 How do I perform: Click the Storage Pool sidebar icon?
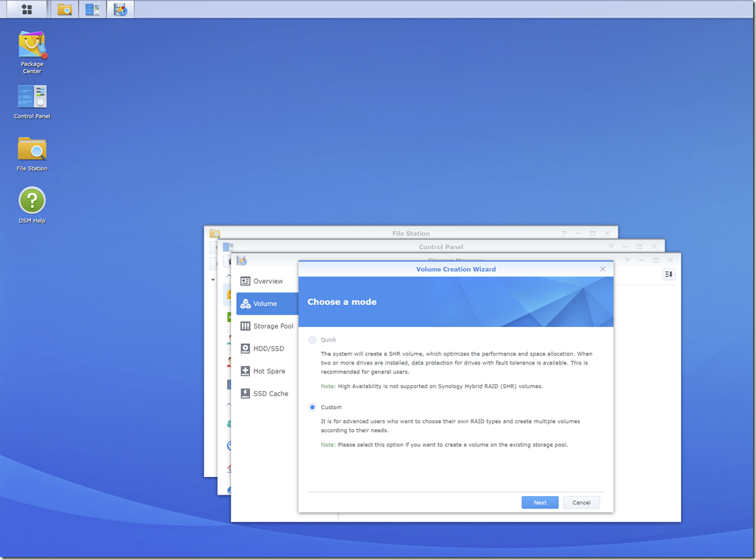point(246,326)
